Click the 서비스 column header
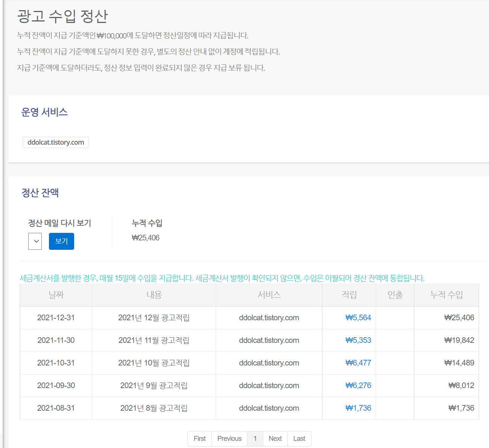The image size is (489, 448). pos(269,295)
